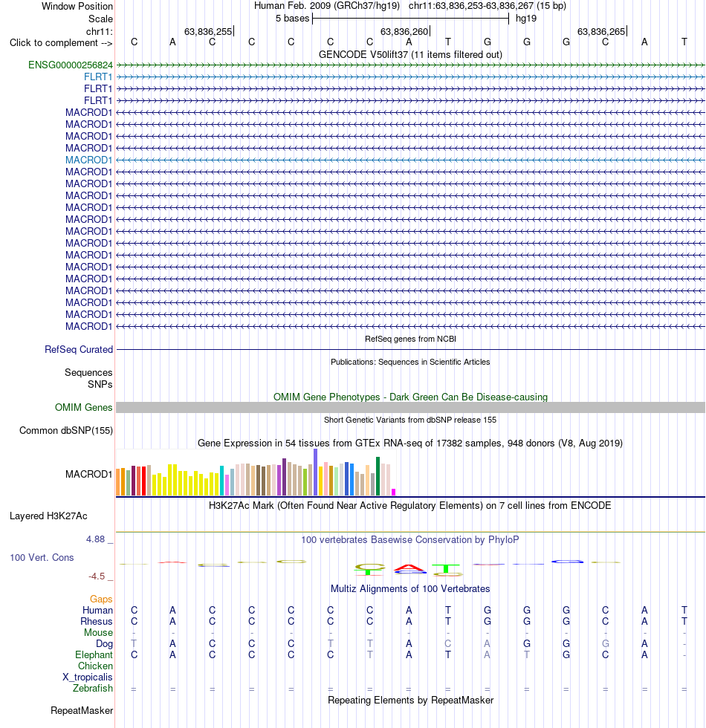
Task: Click the coordinate marker 63,836,260
Action: point(404,31)
